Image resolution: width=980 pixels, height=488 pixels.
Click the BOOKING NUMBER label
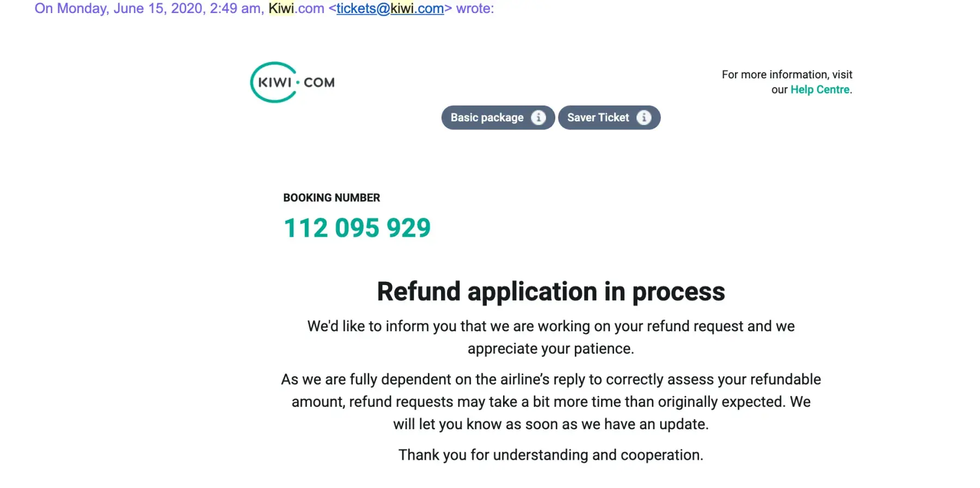click(x=332, y=198)
